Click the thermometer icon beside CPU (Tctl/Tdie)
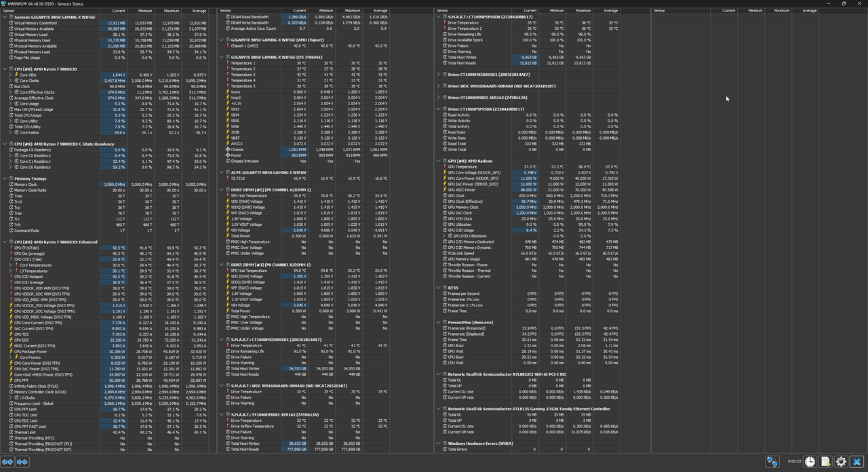The image size is (868, 472). pos(11,248)
